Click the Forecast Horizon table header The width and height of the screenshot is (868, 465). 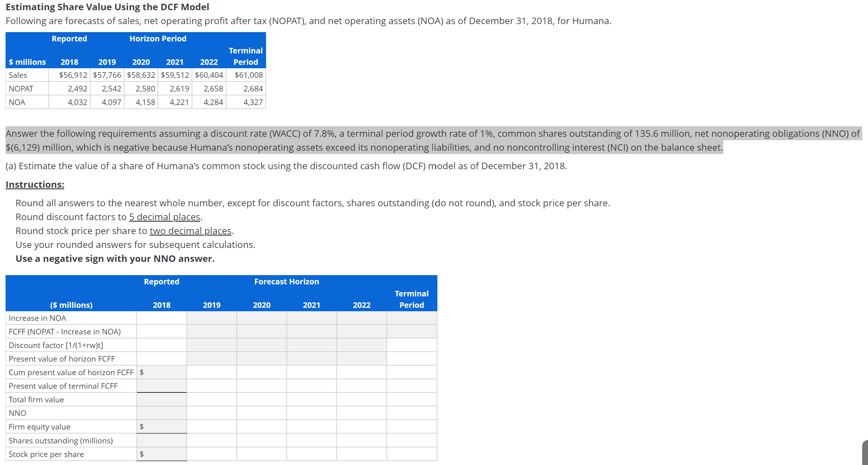[x=286, y=281]
